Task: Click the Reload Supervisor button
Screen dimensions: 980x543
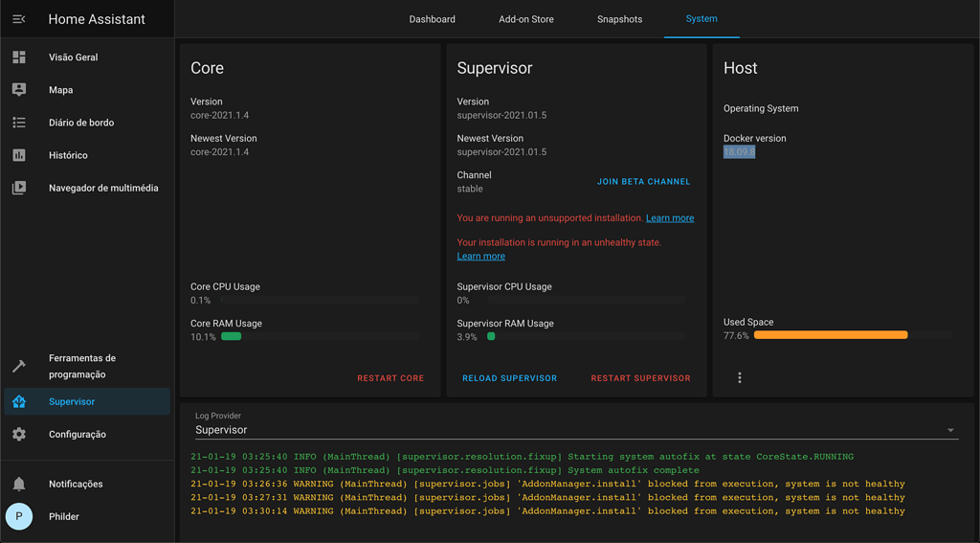Action: [509, 378]
